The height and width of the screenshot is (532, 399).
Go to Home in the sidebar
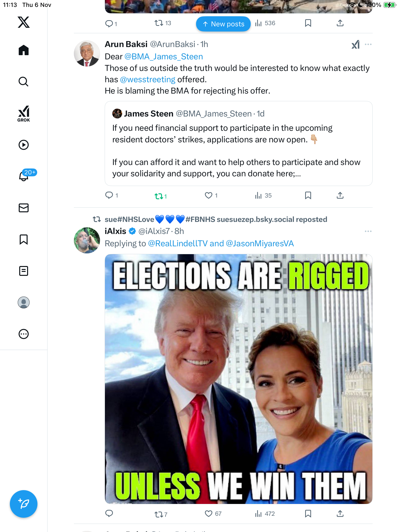tap(24, 50)
